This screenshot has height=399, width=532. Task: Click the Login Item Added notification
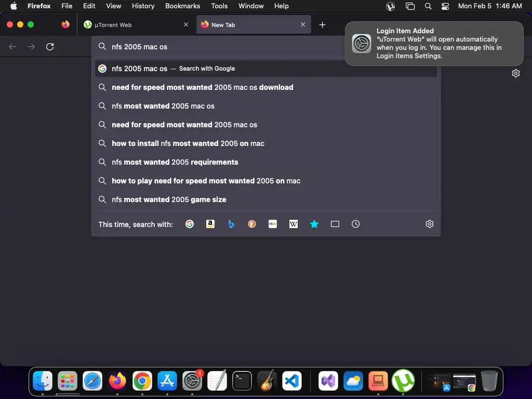(434, 44)
